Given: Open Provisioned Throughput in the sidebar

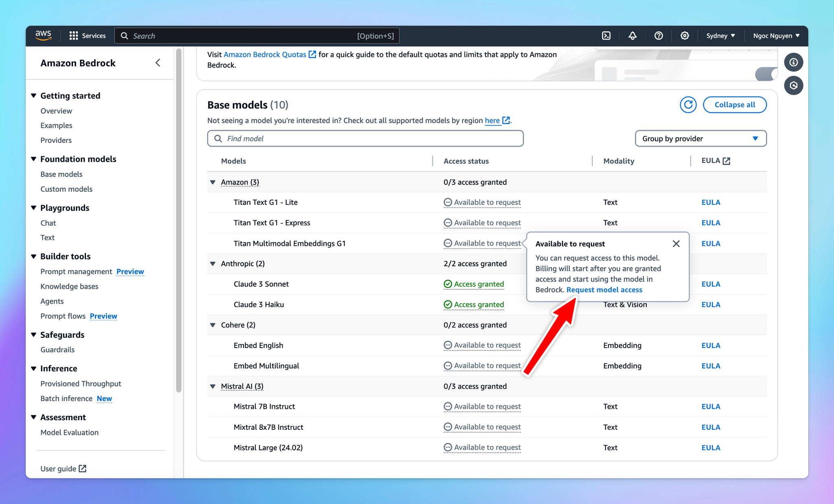Looking at the screenshot, I should pos(81,383).
